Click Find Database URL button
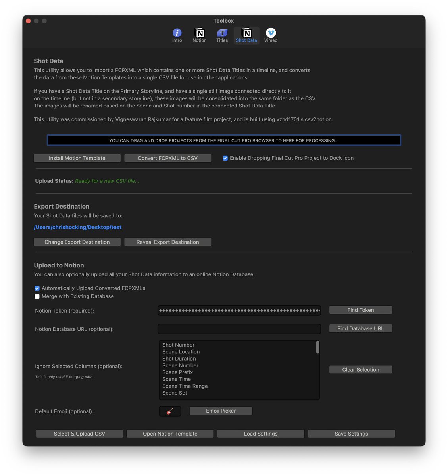The width and height of the screenshot is (448, 476). 361,328
